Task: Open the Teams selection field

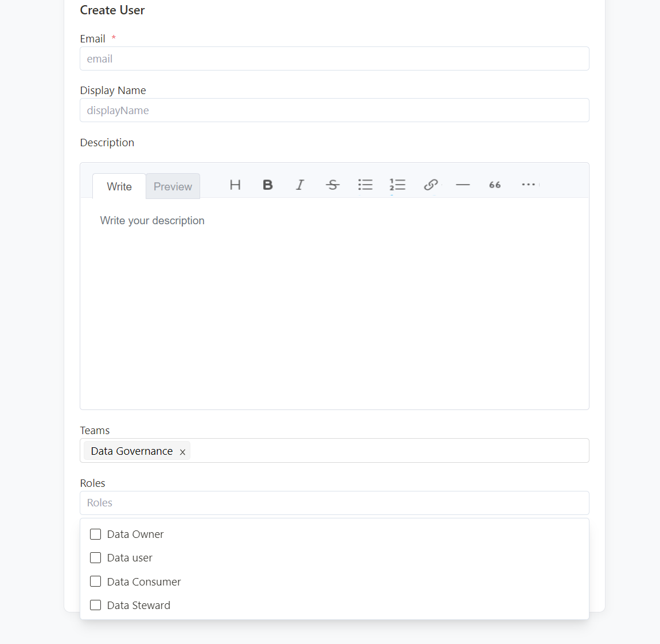Action: [334, 451]
